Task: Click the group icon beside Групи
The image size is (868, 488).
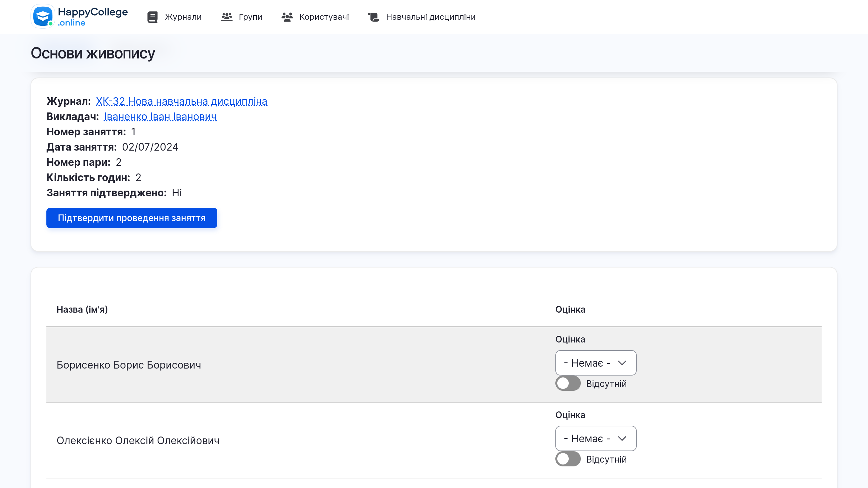Action: point(227,17)
